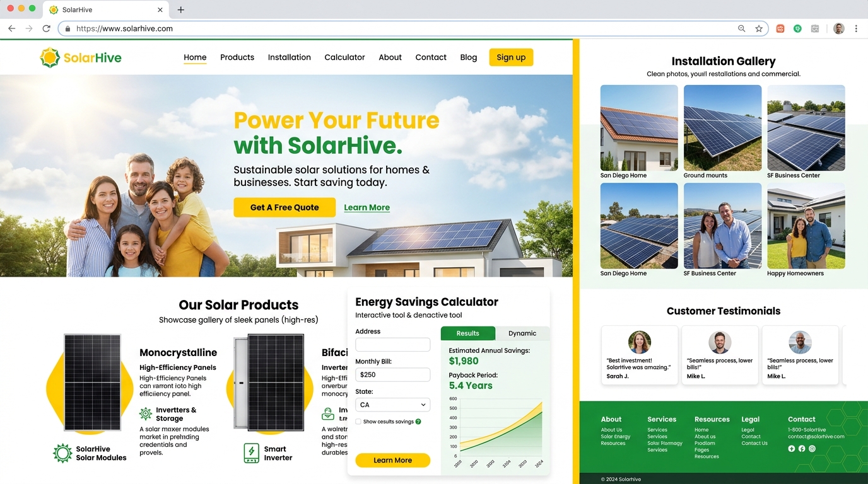This screenshot has height=484, width=868.
Task: Reload the page with the refresh icon
Action: (x=46, y=28)
